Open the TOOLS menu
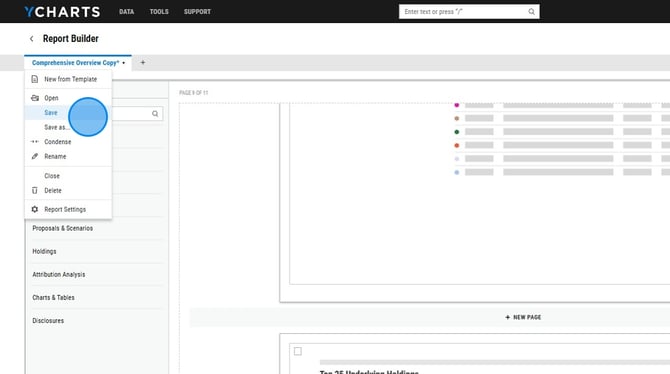 (x=159, y=12)
